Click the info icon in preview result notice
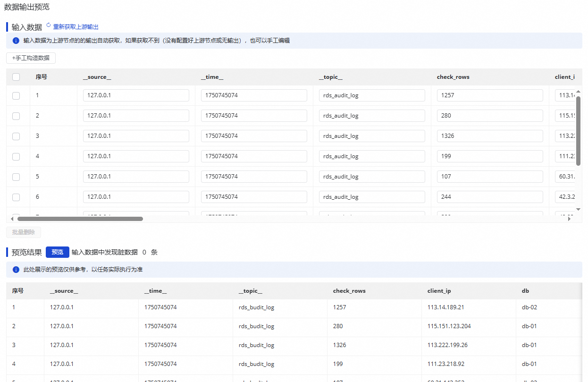Viewport: 588px width, 382px height. (x=16, y=270)
